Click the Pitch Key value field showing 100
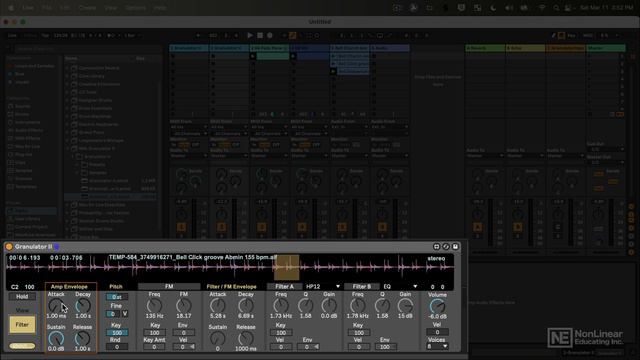The image size is (640, 360). tap(117, 333)
